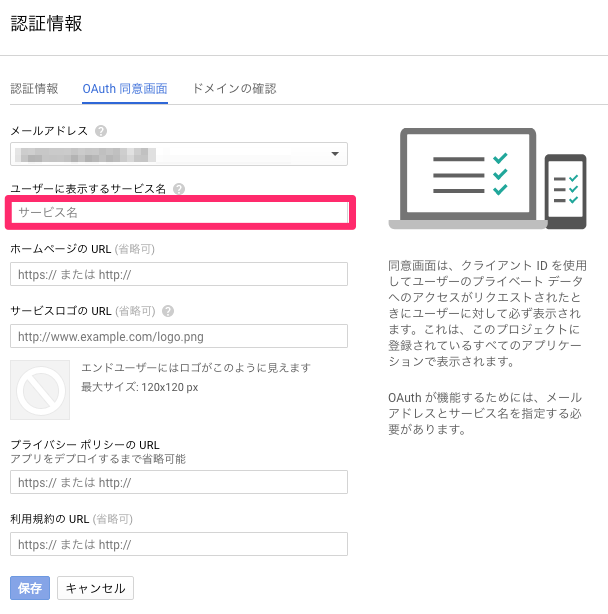This screenshot has height=614, width=608.
Task: Click the smartphone illustration with checkmarks
Action: (565, 190)
